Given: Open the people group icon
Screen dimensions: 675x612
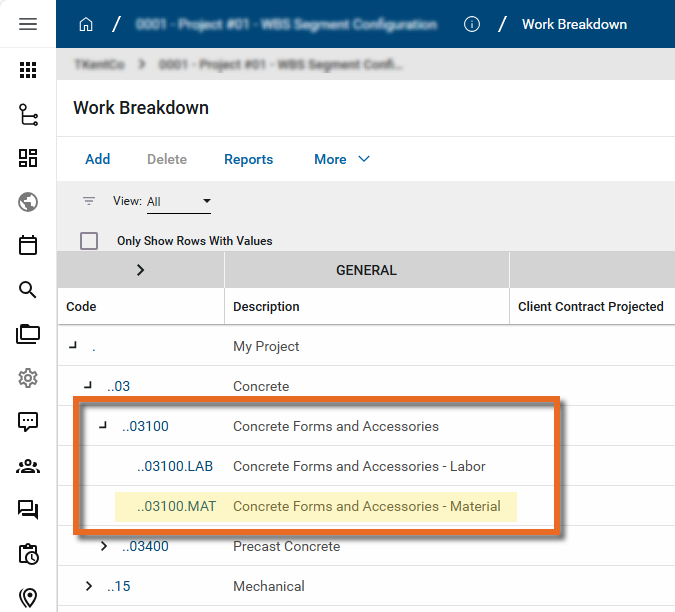Looking at the screenshot, I should (x=28, y=466).
